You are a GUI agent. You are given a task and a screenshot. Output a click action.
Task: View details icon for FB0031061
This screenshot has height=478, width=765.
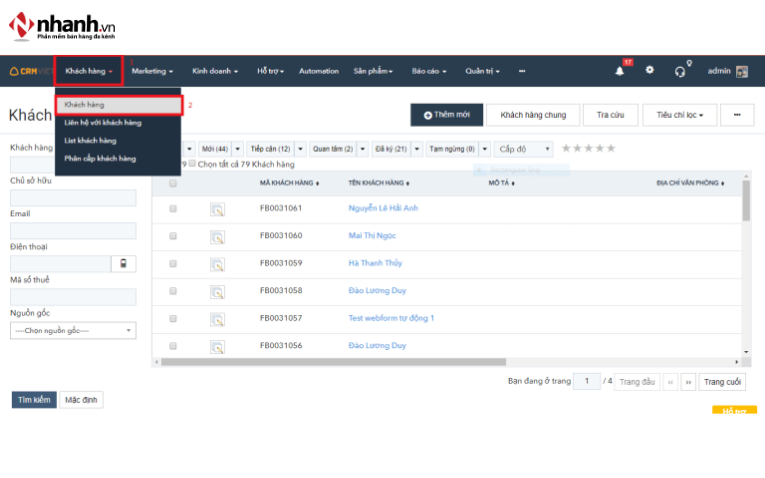click(217, 209)
